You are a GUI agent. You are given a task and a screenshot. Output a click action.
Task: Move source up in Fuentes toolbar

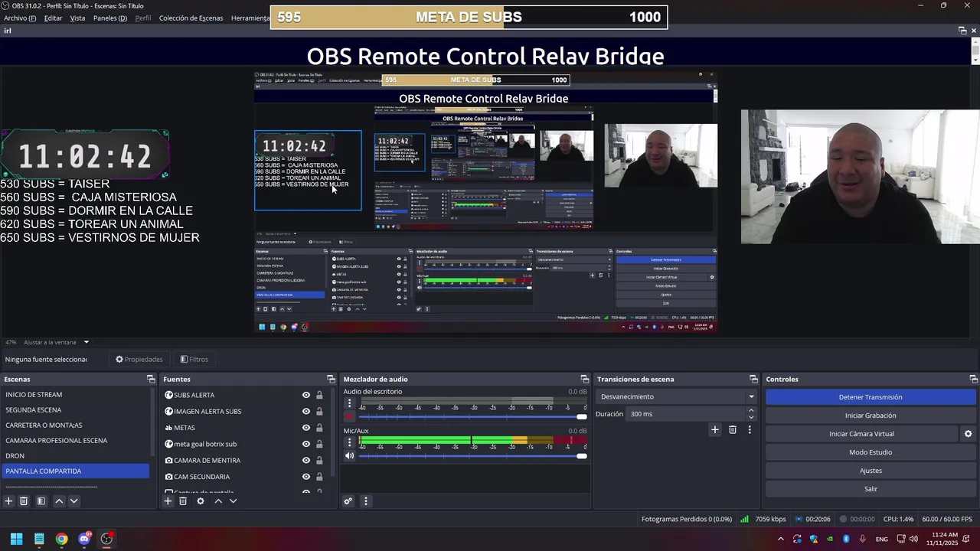(x=218, y=501)
